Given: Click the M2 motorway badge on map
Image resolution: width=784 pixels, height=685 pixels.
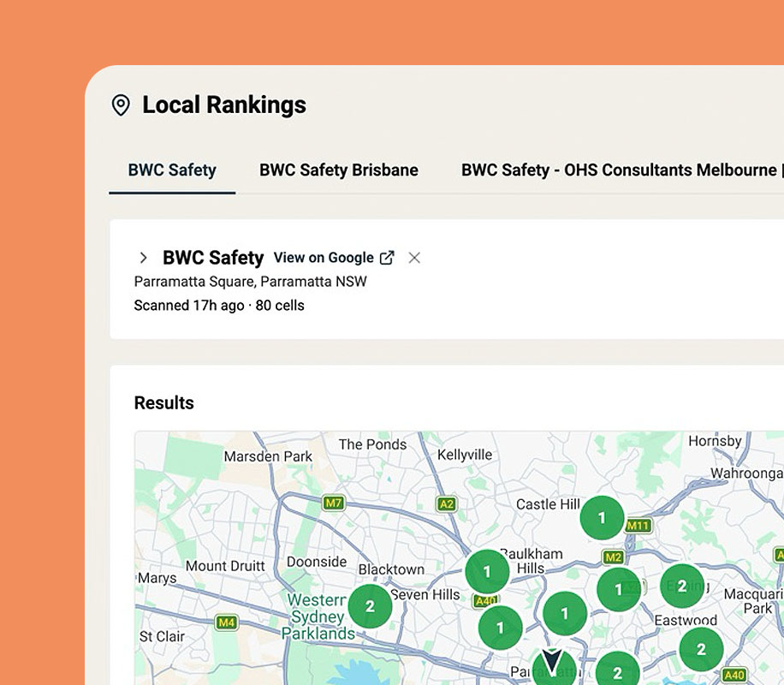Looking at the screenshot, I should pyautogui.click(x=613, y=557).
